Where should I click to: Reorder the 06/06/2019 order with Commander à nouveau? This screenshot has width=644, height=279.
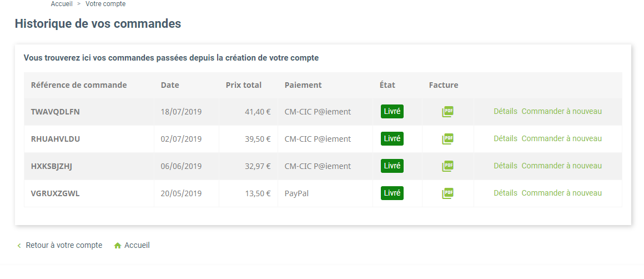coord(561,166)
